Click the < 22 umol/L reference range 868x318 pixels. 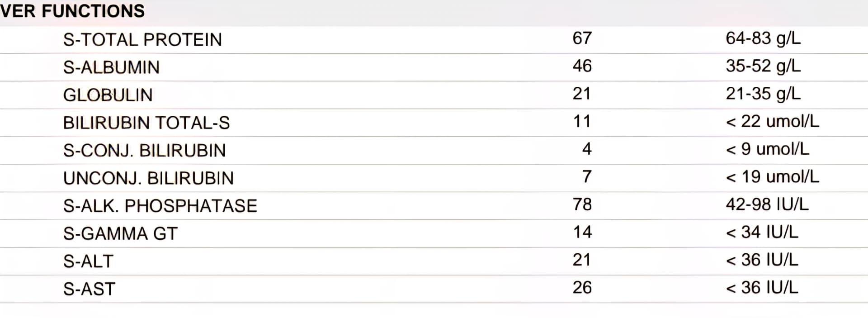click(772, 122)
